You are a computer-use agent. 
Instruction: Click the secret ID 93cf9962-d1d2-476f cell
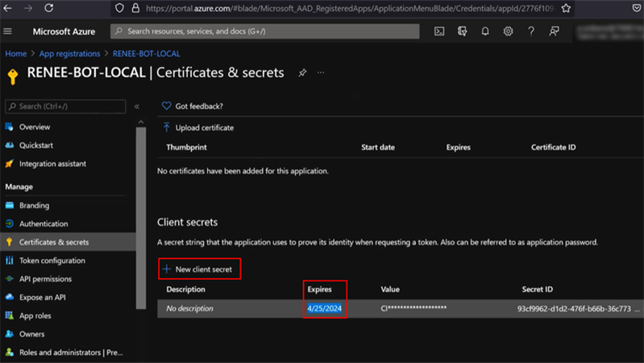tap(574, 309)
